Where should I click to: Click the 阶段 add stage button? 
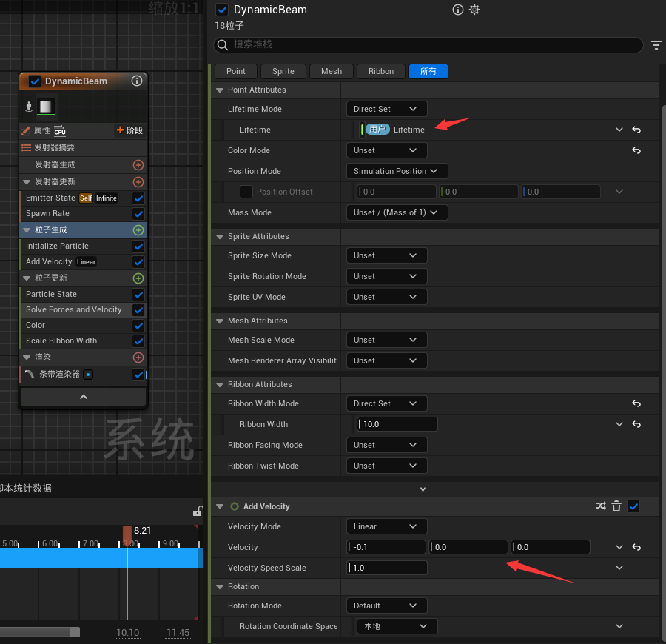130,130
